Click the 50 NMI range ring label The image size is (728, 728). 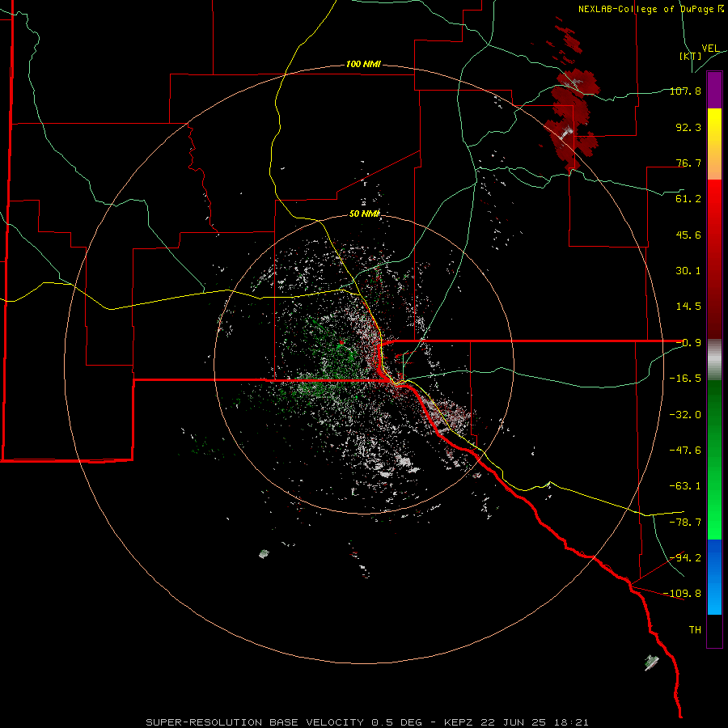(365, 214)
